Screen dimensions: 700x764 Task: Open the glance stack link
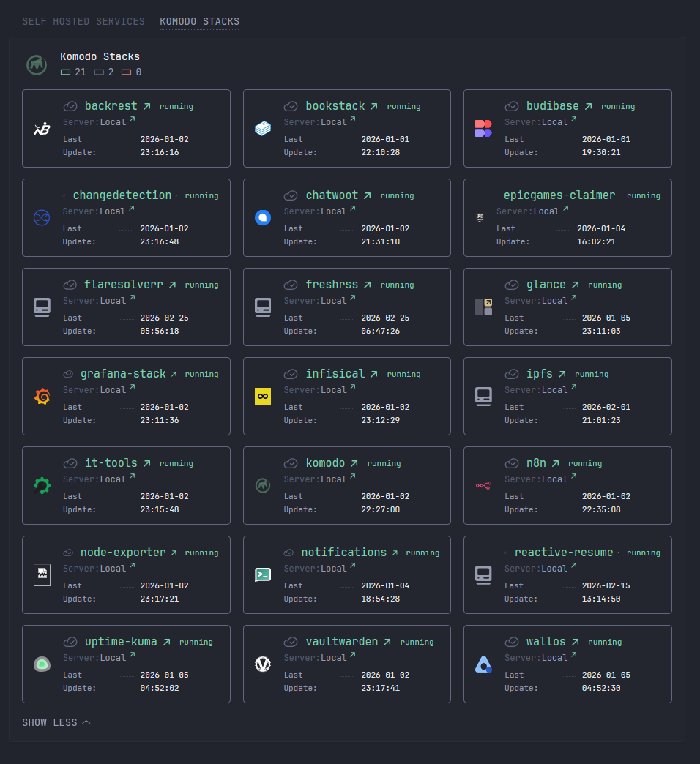click(x=552, y=285)
